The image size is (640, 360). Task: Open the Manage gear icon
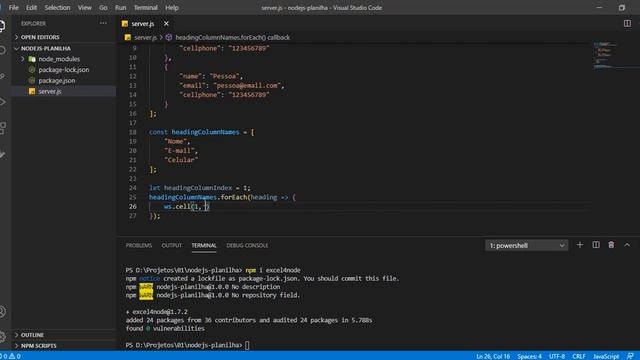[2, 336]
